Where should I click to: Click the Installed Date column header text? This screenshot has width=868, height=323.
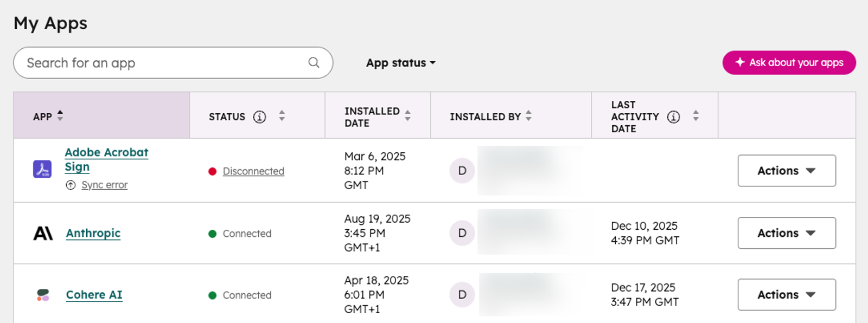(372, 117)
